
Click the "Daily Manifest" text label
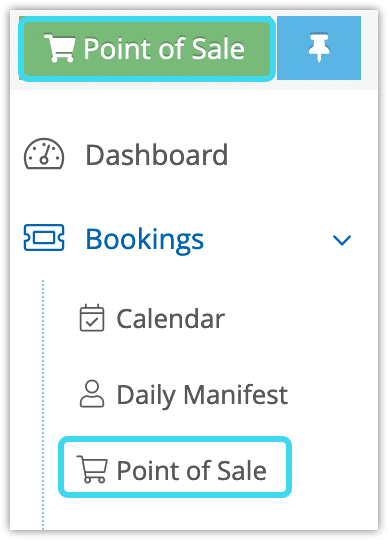coord(202,395)
